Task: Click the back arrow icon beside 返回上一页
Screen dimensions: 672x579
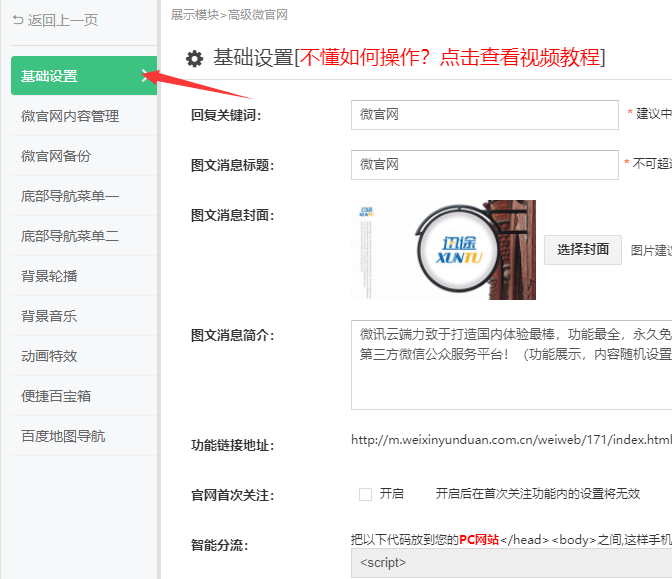Action: coord(18,20)
